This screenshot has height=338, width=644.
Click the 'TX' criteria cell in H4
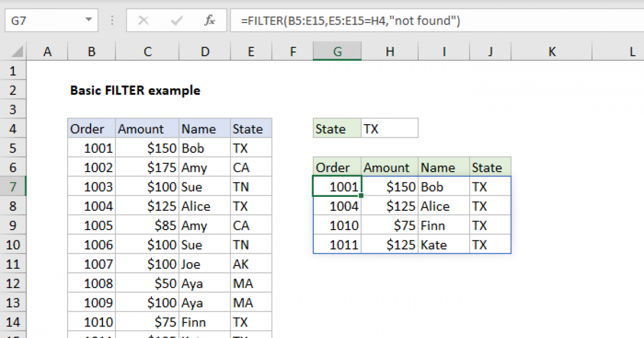[390, 129]
